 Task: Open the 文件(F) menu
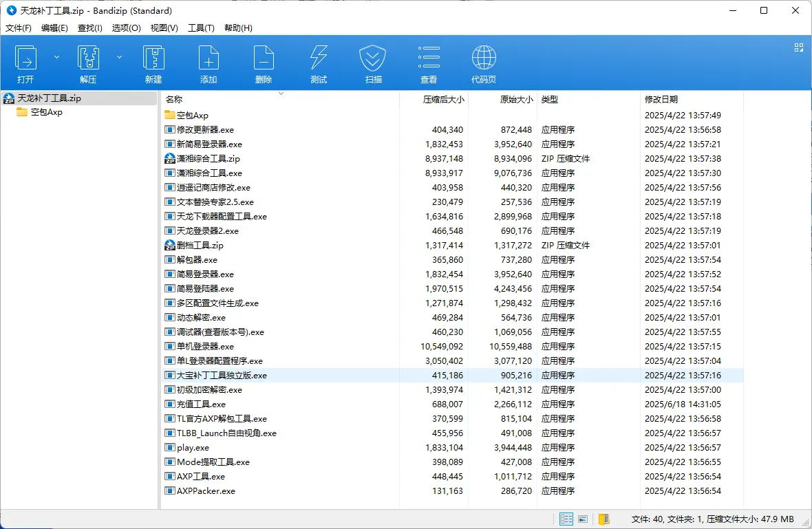pos(19,28)
